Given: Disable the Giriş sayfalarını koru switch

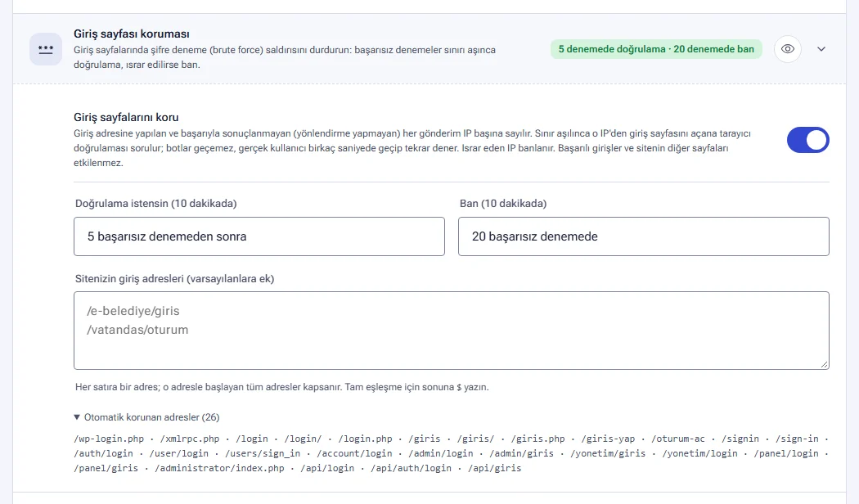Looking at the screenshot, I should [808, 140].
